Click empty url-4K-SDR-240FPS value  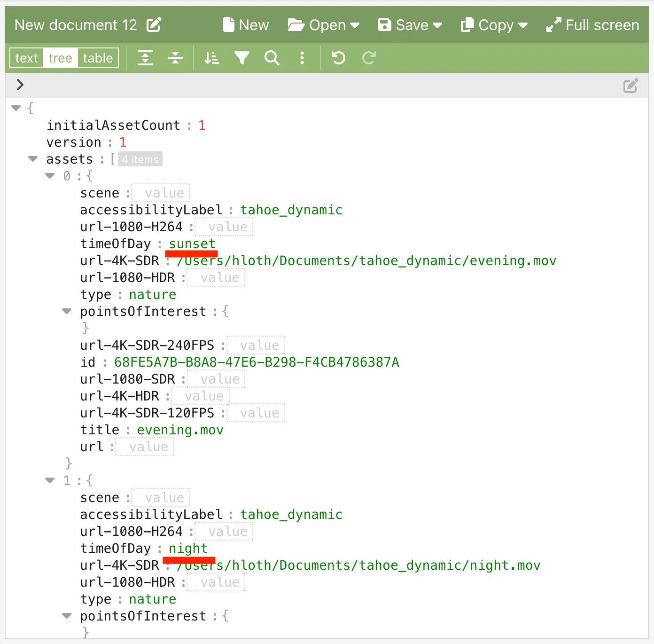(x=256, y=345)
